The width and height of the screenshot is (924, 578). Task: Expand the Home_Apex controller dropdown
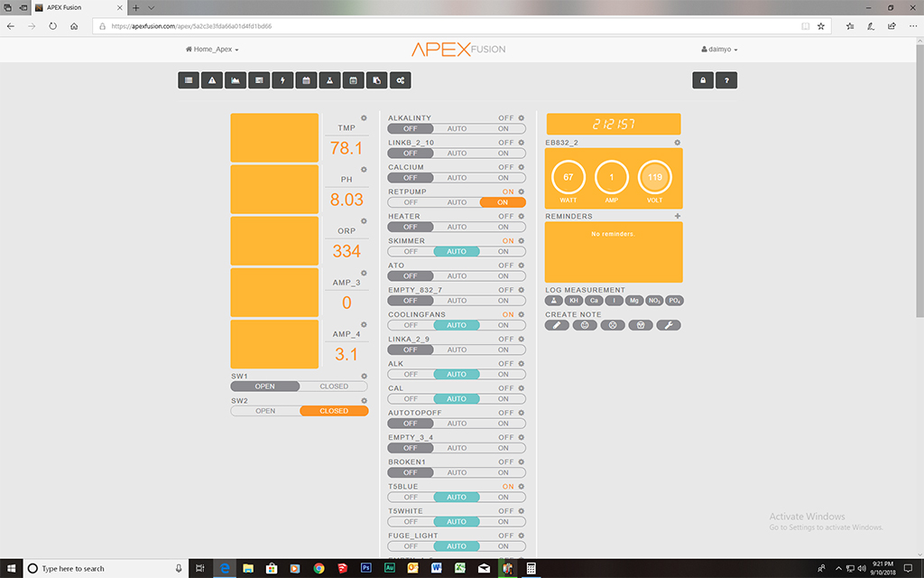[x=212, y=50]
